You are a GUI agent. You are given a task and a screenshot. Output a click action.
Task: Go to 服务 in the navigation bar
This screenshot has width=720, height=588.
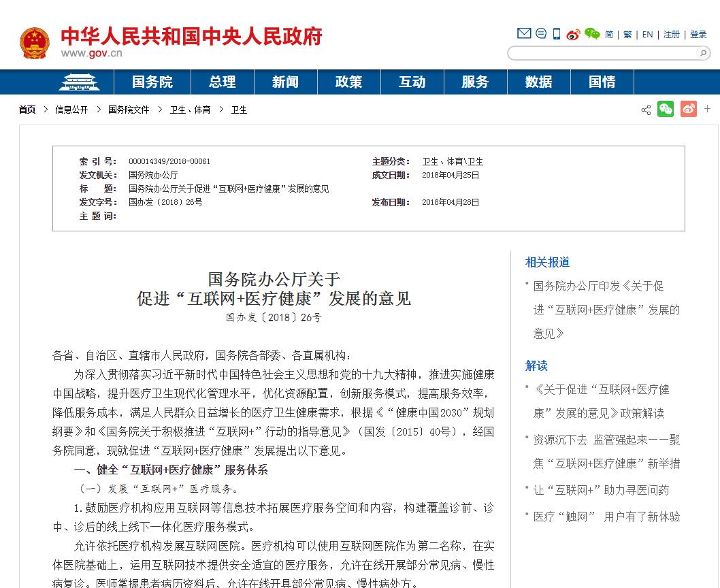475,82
